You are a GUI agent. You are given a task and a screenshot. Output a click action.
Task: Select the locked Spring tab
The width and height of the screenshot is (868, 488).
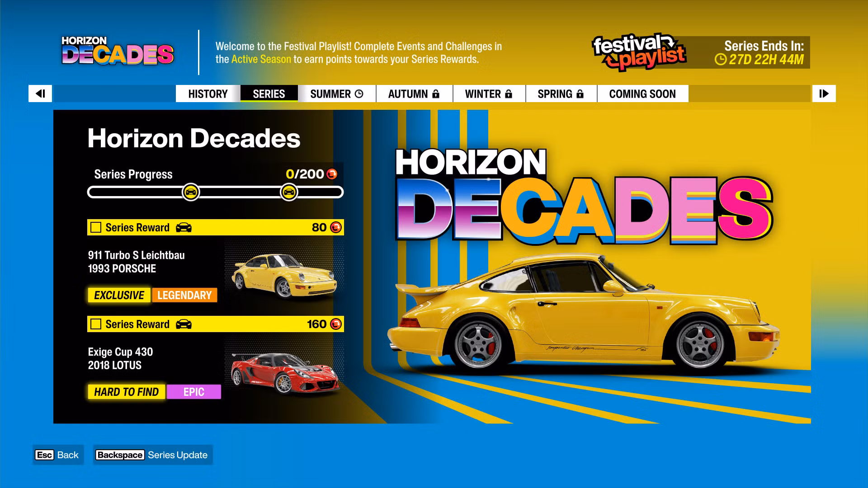(x=561, y=94)
